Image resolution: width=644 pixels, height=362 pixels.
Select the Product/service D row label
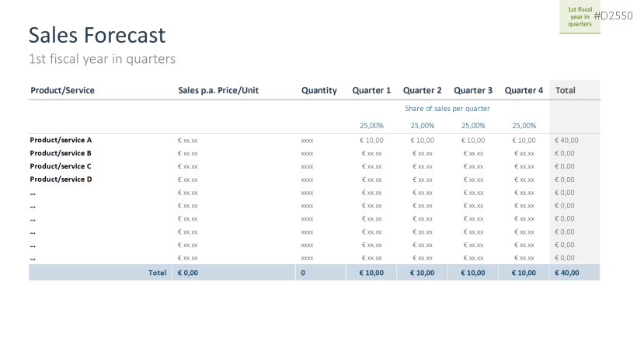(x=61, y=179)
